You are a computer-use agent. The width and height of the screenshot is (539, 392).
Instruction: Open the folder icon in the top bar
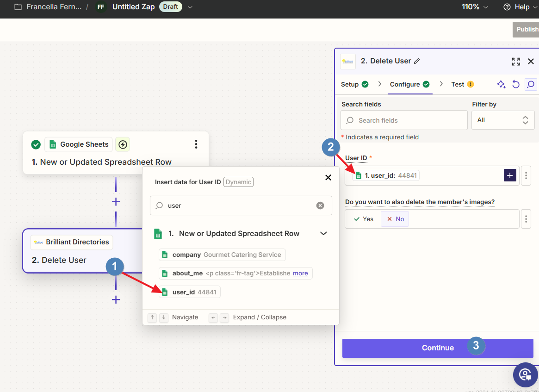18,7
